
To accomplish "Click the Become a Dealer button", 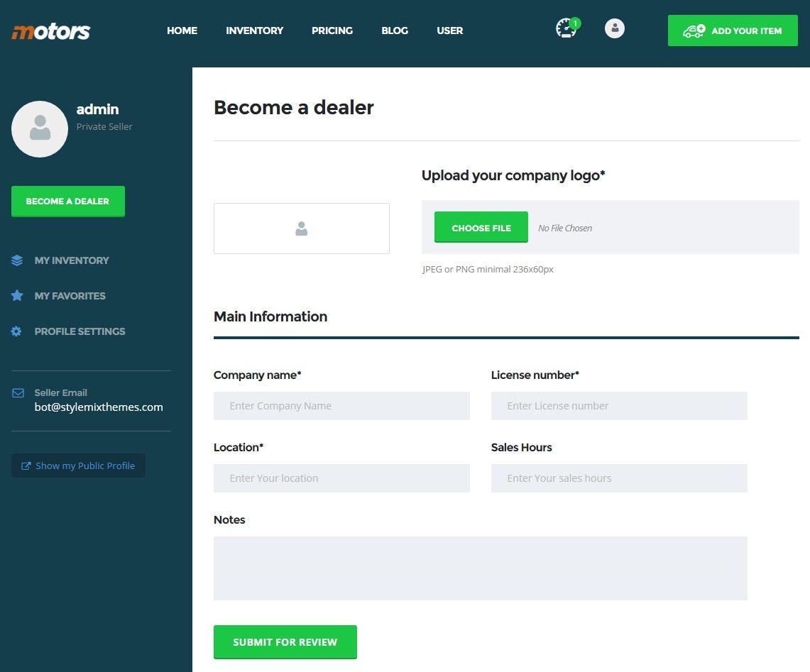I will [68, 202].
